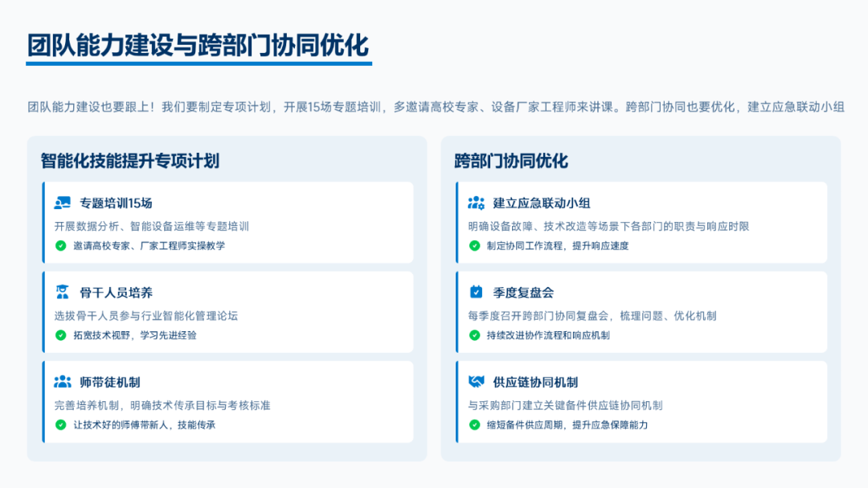This screenshot has width=868, height=488.
Task: Toggle the check mark before 制定协同工作流程
Action: click(474, 246)
